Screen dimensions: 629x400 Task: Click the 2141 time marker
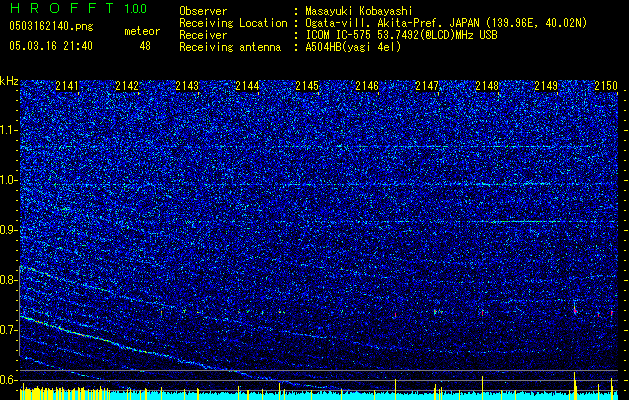(x=67, y=86)
